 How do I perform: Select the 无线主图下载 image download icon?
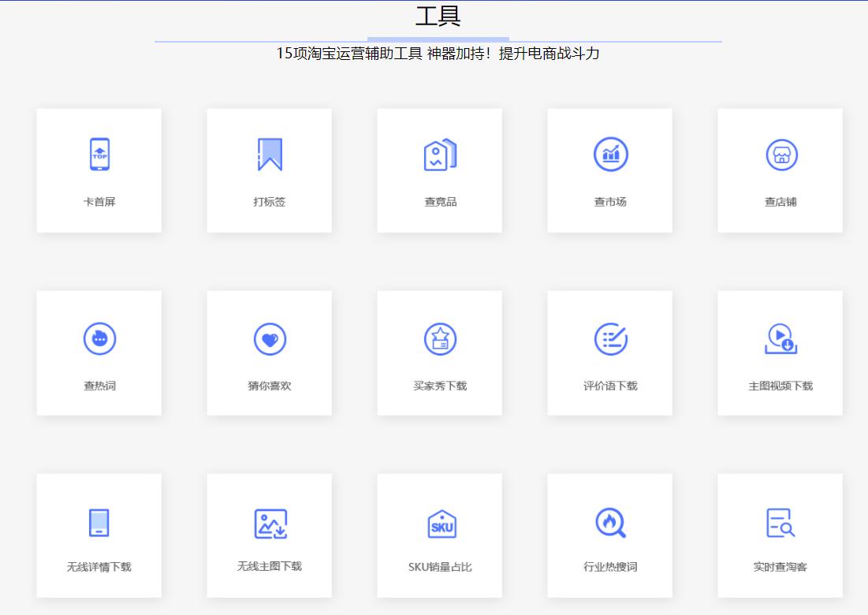point(270,520)
